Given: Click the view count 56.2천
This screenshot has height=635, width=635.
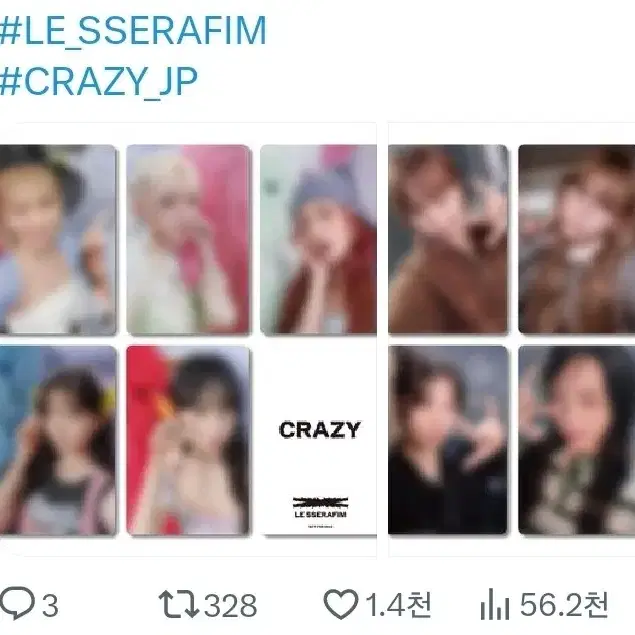Looking at the screenshot, I should pos(564,605).
